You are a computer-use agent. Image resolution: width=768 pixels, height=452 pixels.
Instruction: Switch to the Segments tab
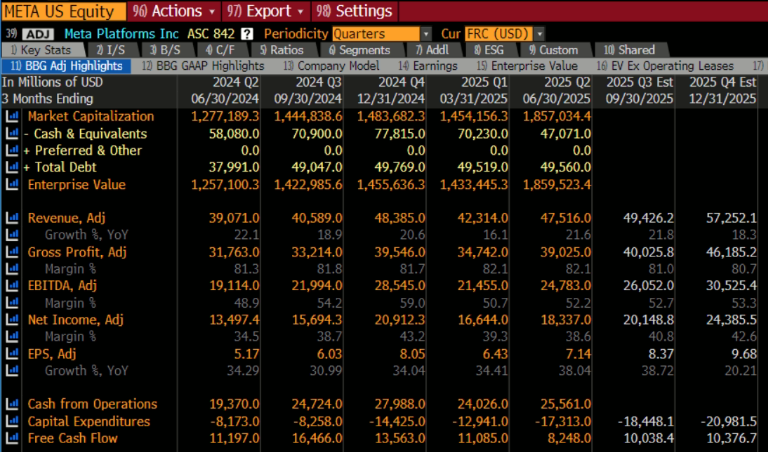point(358,49)
